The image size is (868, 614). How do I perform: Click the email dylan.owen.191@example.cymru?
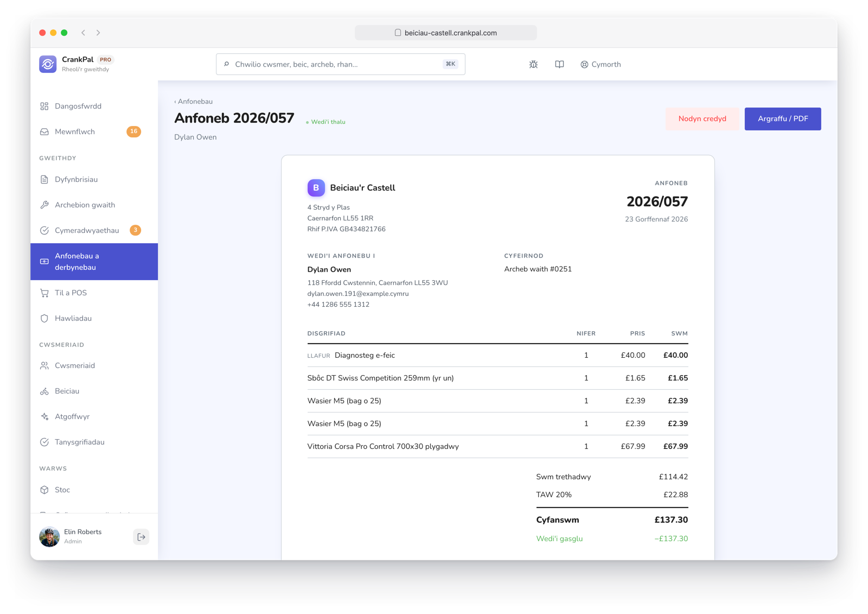pyautogui.click(x=358, y=294)
